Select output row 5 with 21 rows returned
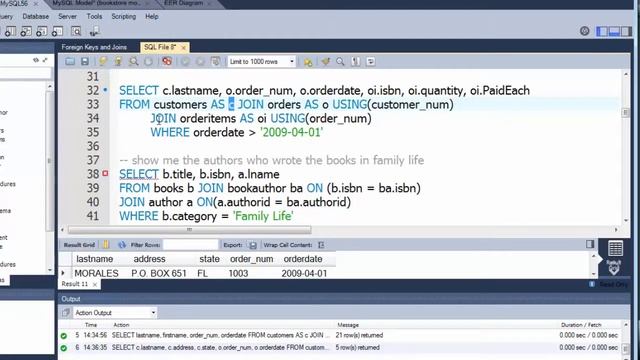640x360 pixels. (x=341, y=335)
